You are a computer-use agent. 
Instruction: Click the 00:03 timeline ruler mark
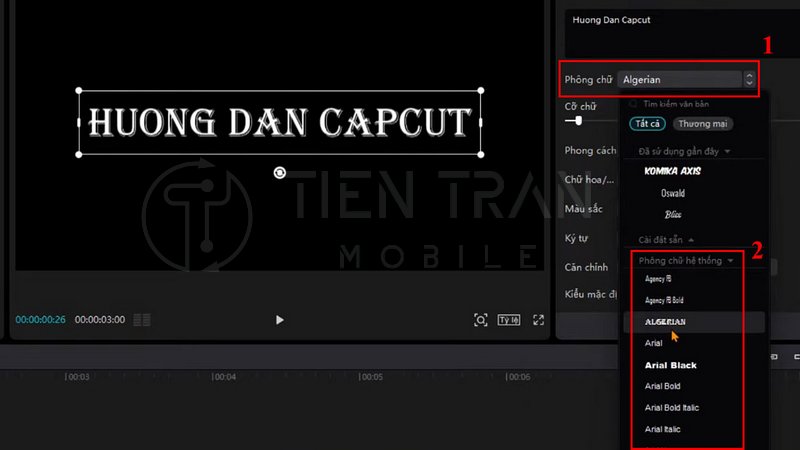[x=77, y=377]
